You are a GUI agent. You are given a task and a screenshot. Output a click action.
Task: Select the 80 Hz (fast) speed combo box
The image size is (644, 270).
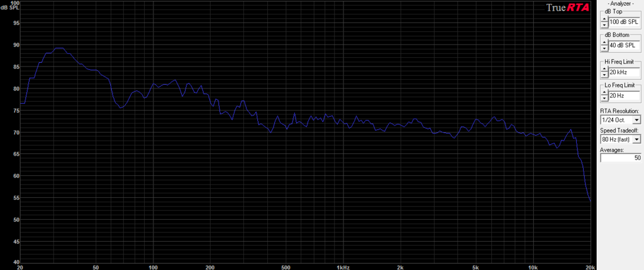620,139
